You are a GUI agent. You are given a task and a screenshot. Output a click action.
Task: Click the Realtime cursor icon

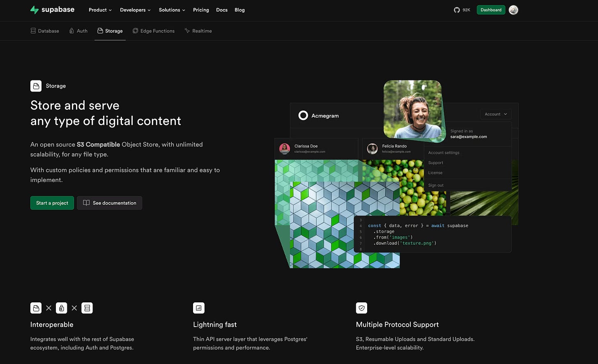coord(187,31)
